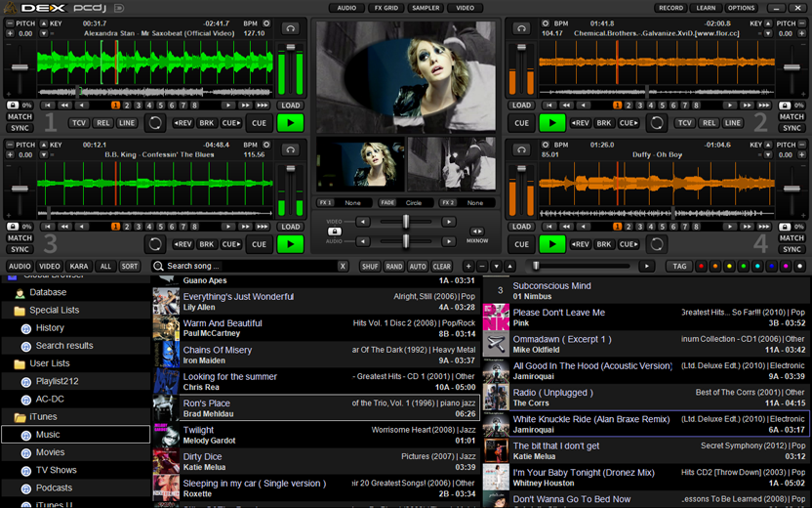Click LOAD button on deck 3
812x508 pixels.
tap(290, 227)
